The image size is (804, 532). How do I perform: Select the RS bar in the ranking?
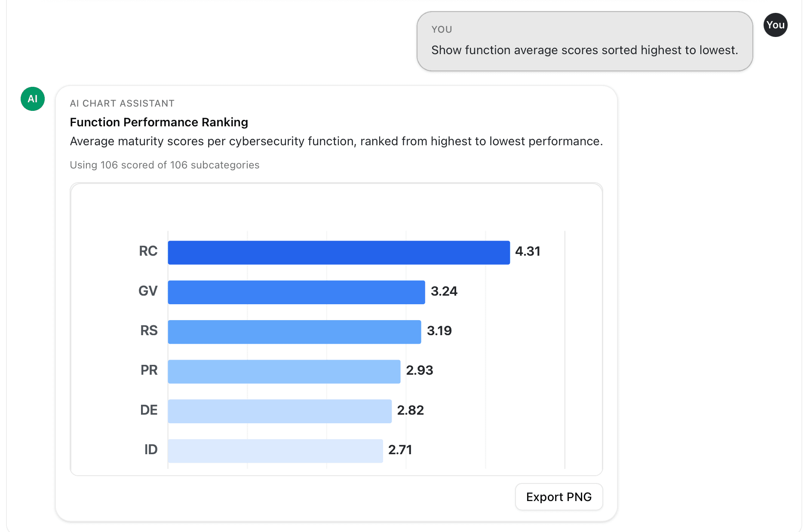[x=294, y=332]
